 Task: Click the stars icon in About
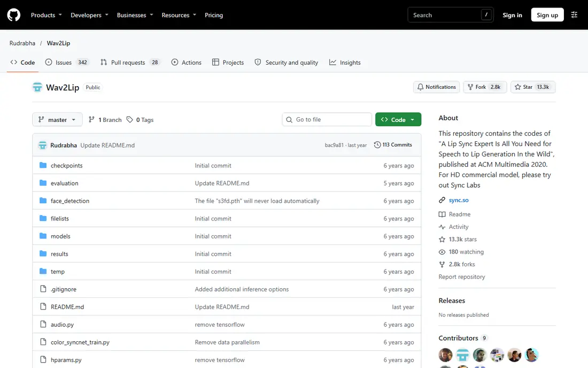pos(442,239)
